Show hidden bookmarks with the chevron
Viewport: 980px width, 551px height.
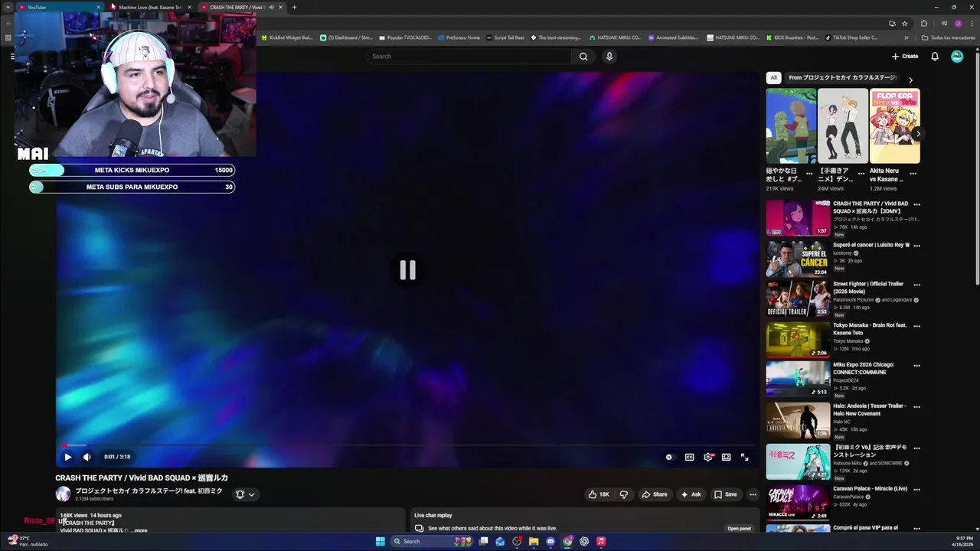pyautogui.click(x=906, y=37)
